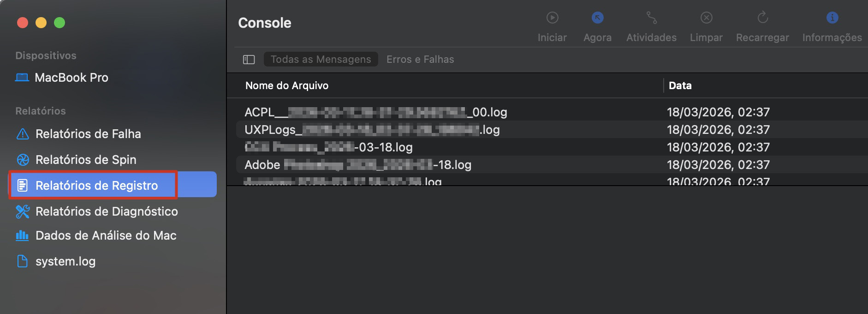Click the Limpar icon to clear messages

(x=706, y=18)
